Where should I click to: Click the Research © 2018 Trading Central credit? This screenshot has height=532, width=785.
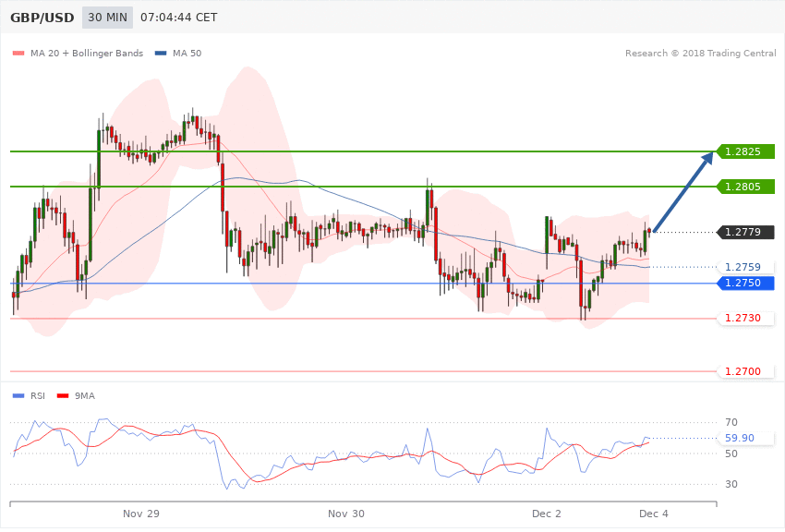(x=700, y=53)
